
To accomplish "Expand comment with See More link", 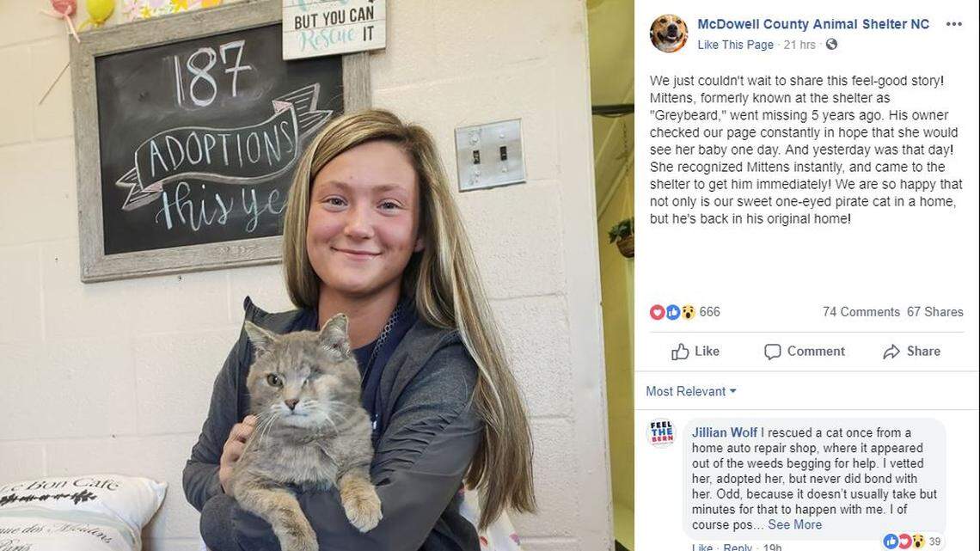I will [x=794, y=524].
